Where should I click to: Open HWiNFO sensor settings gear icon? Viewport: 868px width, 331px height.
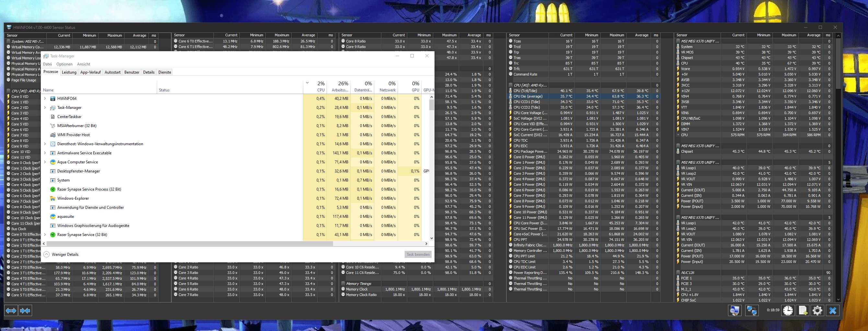pos(817,310)
